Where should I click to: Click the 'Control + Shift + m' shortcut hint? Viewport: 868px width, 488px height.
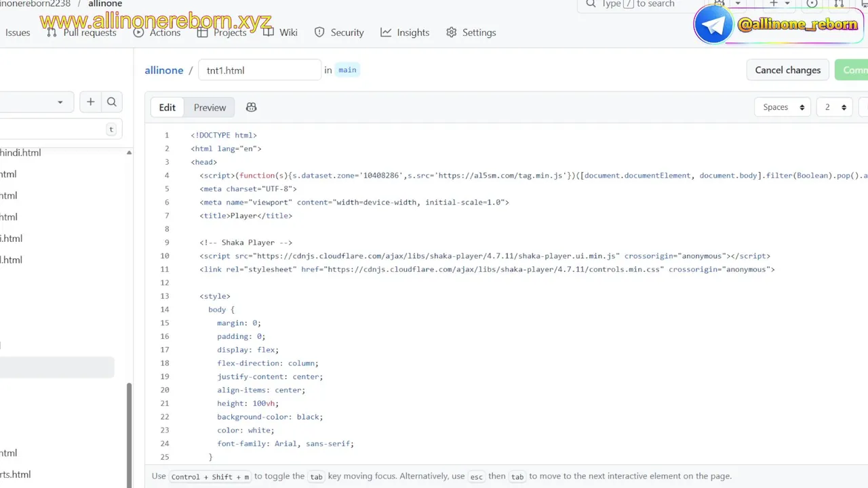point(210,476)
